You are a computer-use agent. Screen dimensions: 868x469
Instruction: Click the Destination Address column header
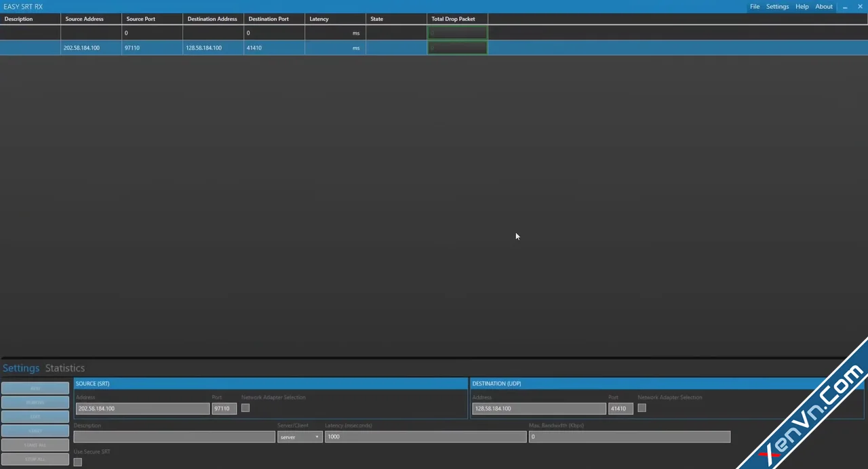(x=214, y=19)
